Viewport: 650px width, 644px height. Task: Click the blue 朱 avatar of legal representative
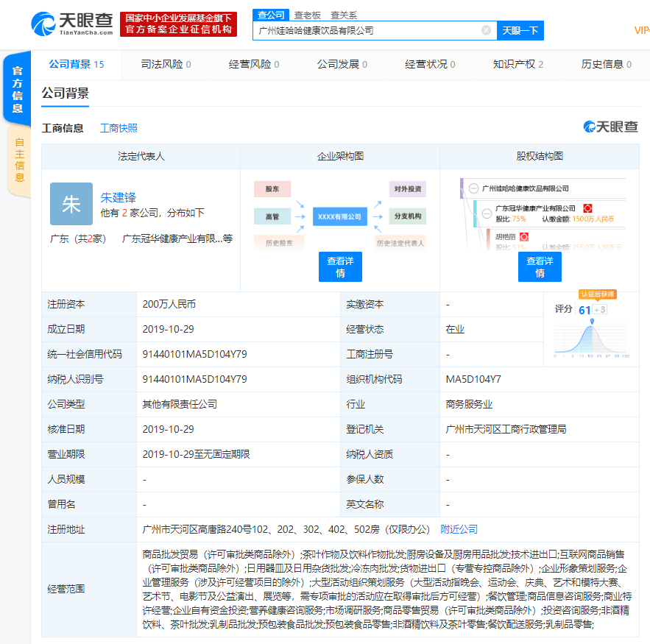[71, 204]
